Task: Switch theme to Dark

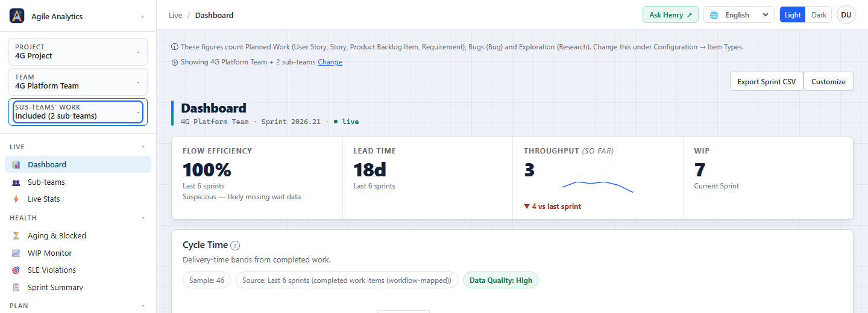Action: [819, 15]
